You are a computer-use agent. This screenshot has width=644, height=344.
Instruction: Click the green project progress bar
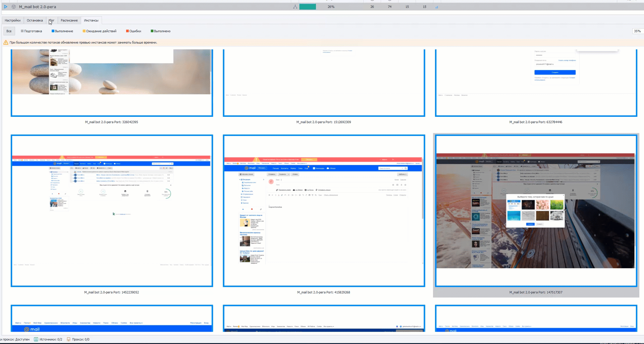tap(308, 7)
